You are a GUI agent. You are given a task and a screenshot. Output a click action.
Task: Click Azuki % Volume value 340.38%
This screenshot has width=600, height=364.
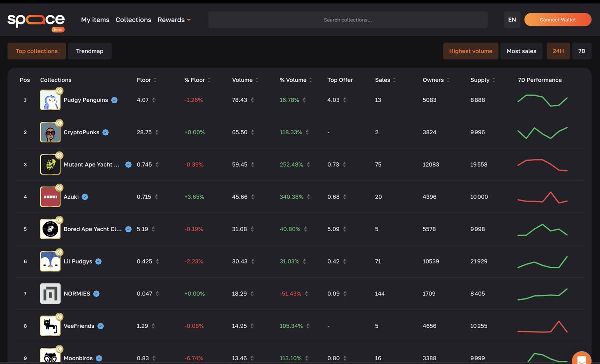[292, 197]
